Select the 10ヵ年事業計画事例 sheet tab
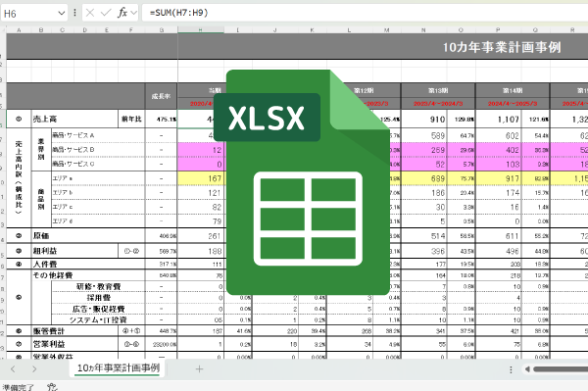This screenshot has width=588, height=391. (x=119, y=368)
